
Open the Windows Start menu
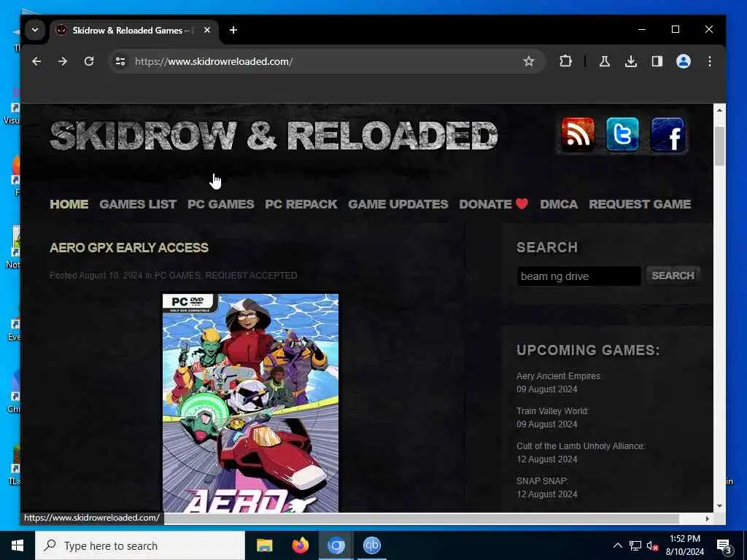tap(18, 545)
